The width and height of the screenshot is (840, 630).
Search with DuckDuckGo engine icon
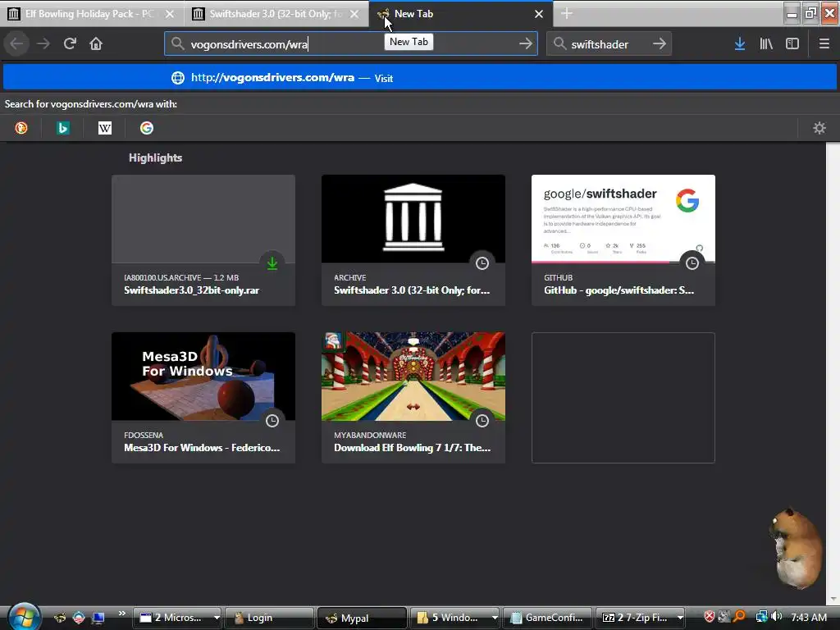pyautogui.click(x=21, y=128)
